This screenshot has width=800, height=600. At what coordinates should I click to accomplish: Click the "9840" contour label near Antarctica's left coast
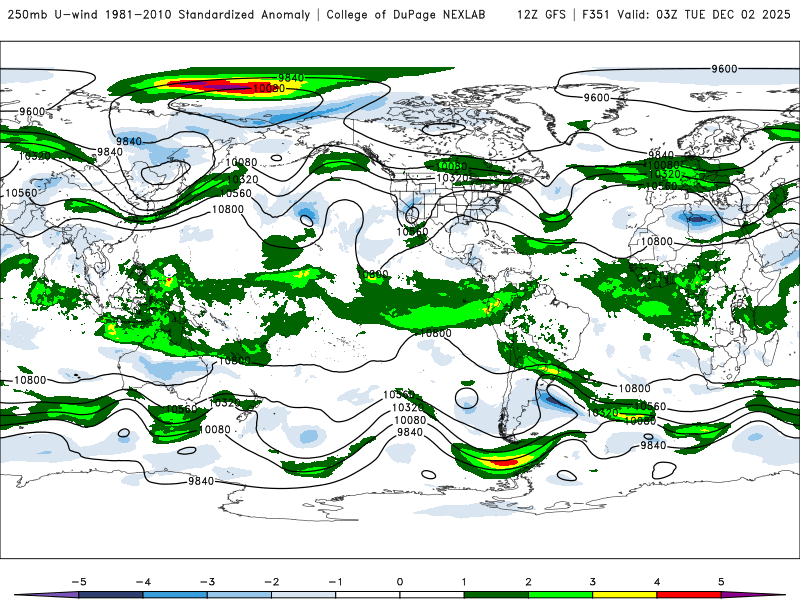click(201, 481)
